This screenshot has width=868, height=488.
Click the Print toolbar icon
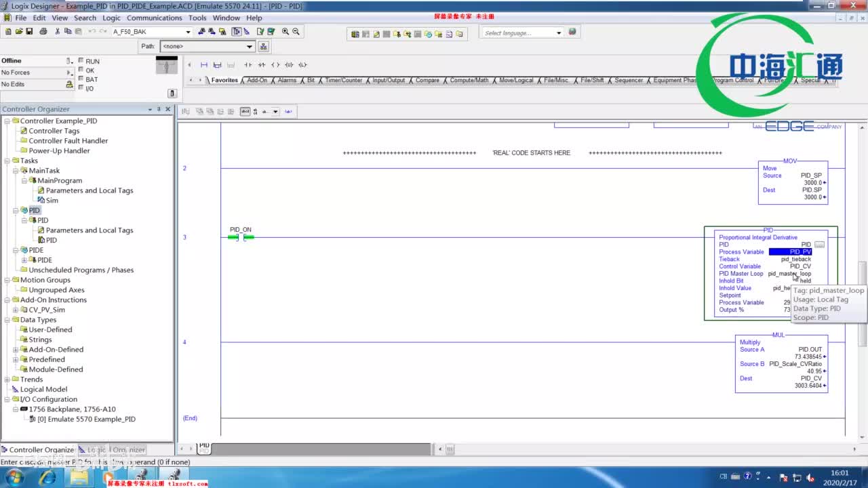click(43, 31)
